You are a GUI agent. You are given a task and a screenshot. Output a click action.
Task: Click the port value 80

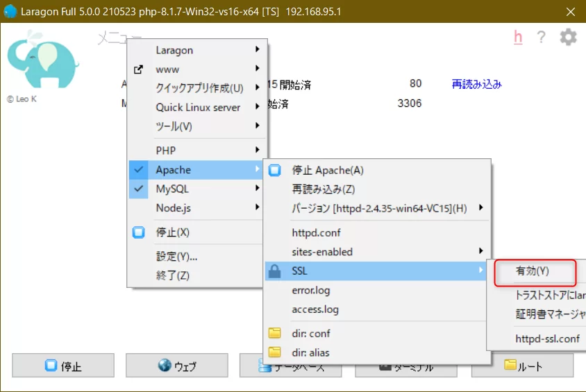[415, 83]
